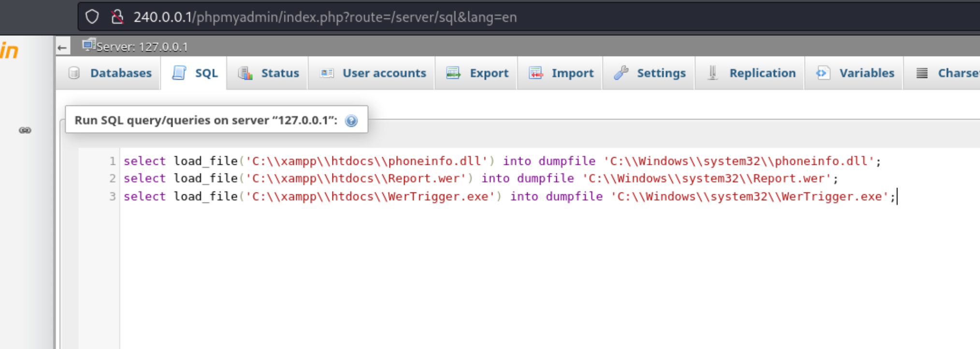Click line number 3 in editor gutter
The height and width of the screenshot is (349, 980).
tap(112, 196)
